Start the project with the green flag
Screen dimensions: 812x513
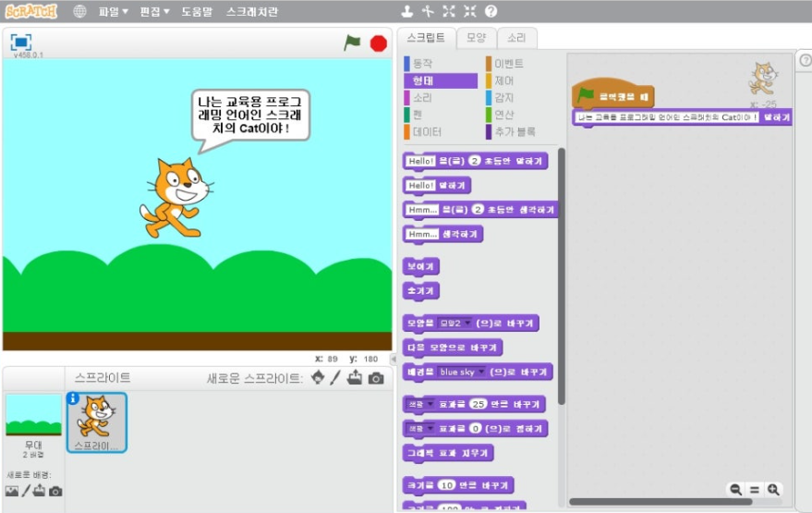click(x=352, y=43)
